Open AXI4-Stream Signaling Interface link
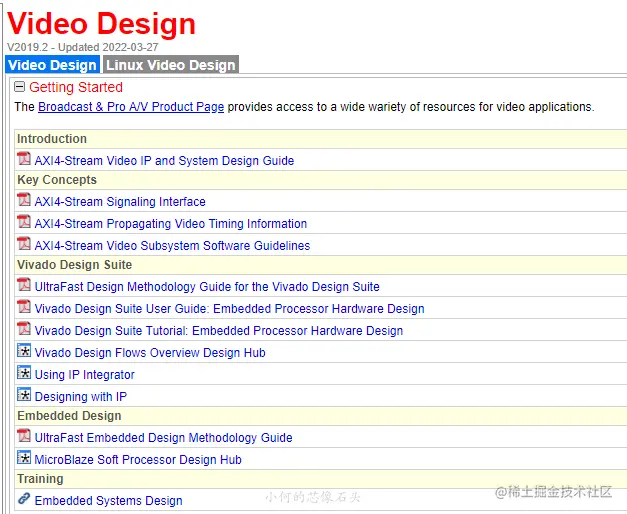 120,202
